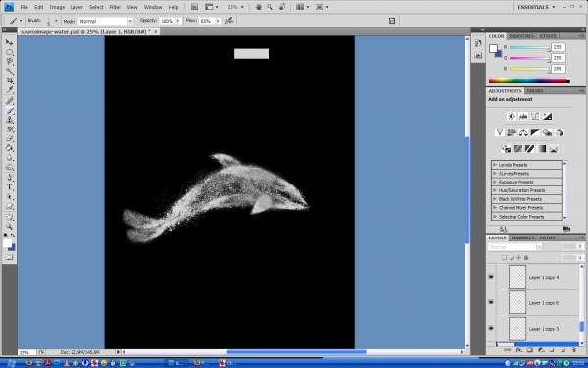The width and height of the screenshot is (588, 368).
Task: Add a Color Balance adjustment
Action: tap(523, 132)
